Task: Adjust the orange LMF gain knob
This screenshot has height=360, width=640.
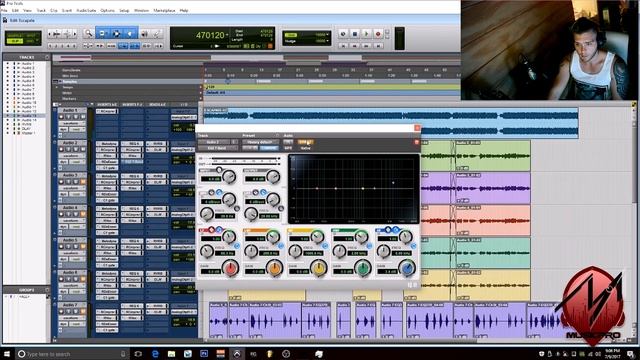Action: pyautogui.click(x=275, y=268)
